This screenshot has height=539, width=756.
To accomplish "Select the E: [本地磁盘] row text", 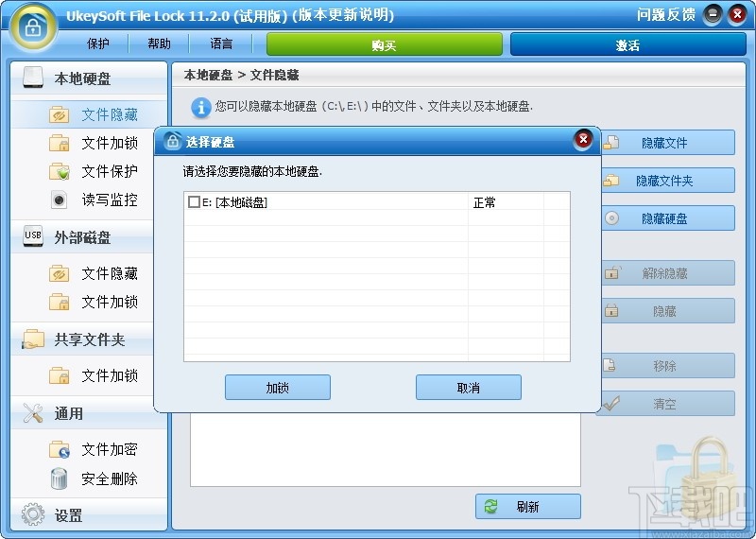I will [x=234, y=202].
